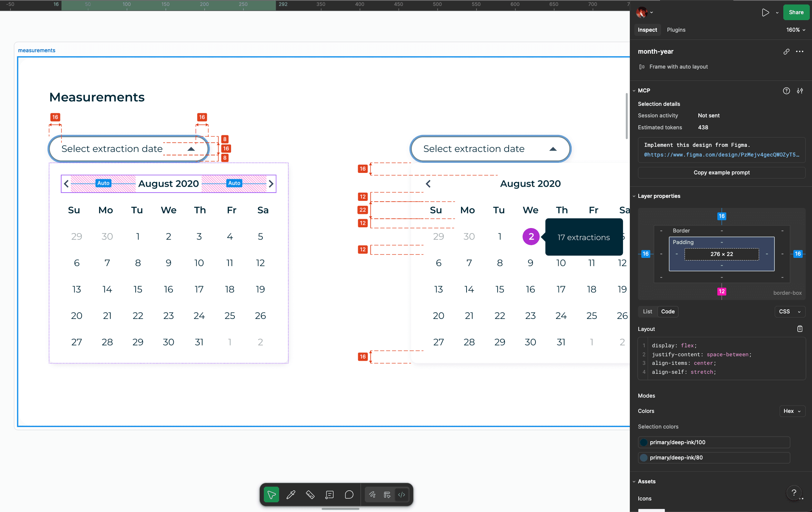
Task: Copy the Layout code to clipboard
Action: [800, 329]
